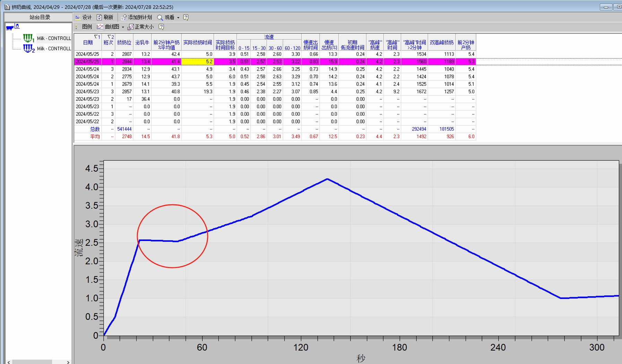This screenshot has height=364, width=622.
Task: Click the left arrow of sidebar scrollbar
Action: 9,362
